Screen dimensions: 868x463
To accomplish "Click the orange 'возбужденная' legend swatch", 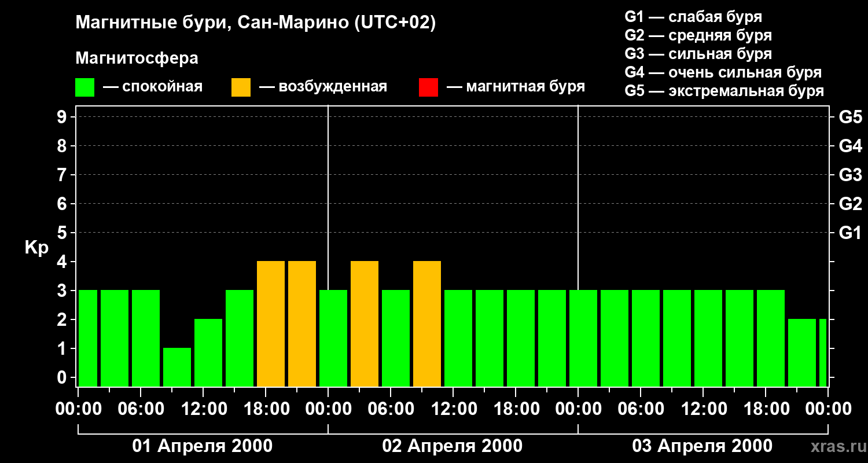I will 241,87.
